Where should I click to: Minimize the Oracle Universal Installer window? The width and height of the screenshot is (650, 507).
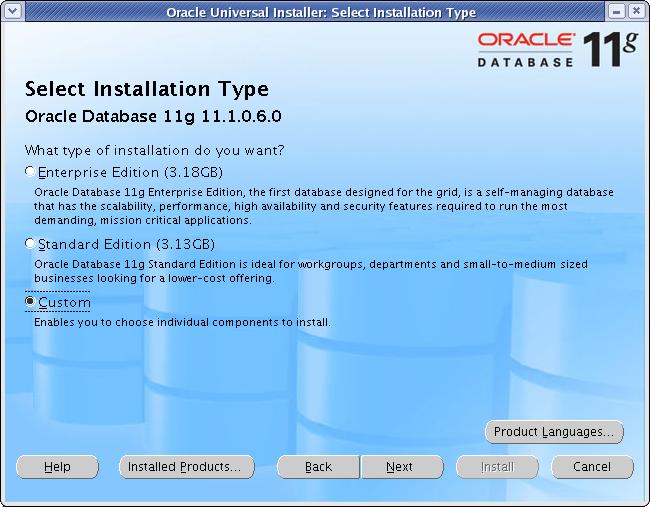tap(616, 11)
